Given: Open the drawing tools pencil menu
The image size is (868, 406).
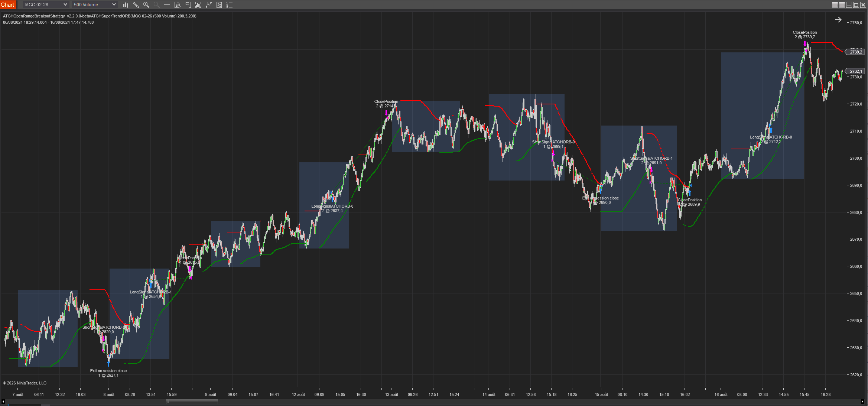Looking at the screenshot, I should click(136, 5).
